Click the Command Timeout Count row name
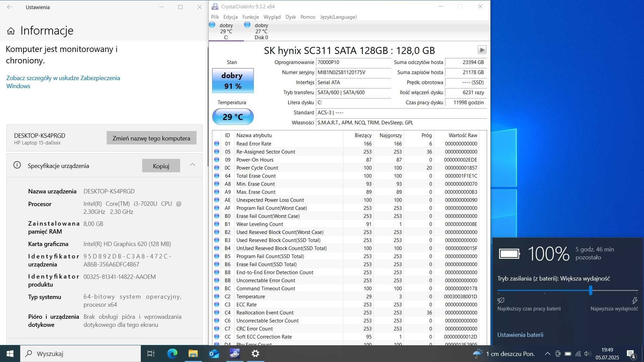This screenshot has width=644, height=362. click(266, 288)
